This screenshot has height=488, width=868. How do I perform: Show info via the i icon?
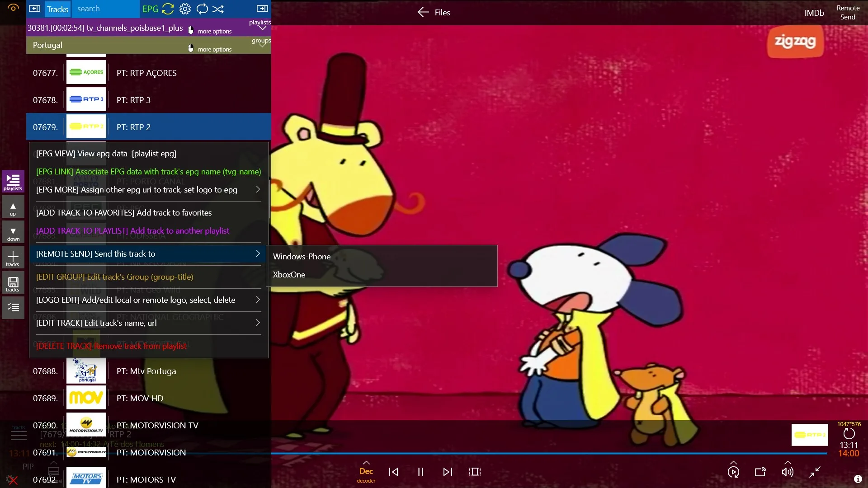(x=858, y=479)
